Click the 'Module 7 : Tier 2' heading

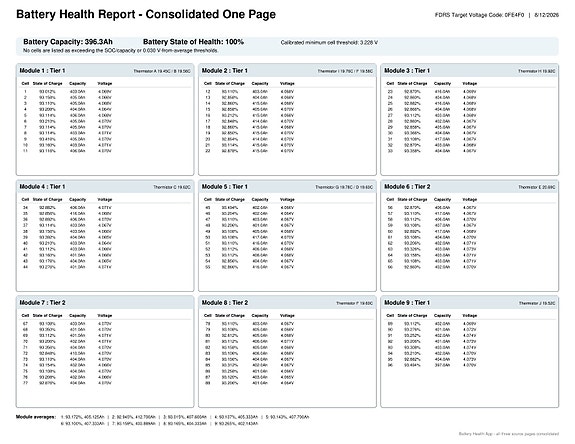pos(43,302)
